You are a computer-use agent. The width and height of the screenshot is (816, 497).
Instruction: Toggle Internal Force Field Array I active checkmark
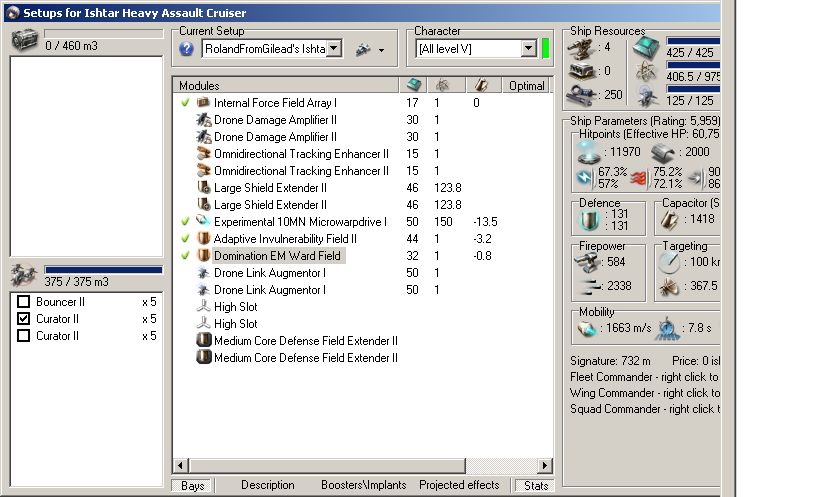click(x=185, y=103)
